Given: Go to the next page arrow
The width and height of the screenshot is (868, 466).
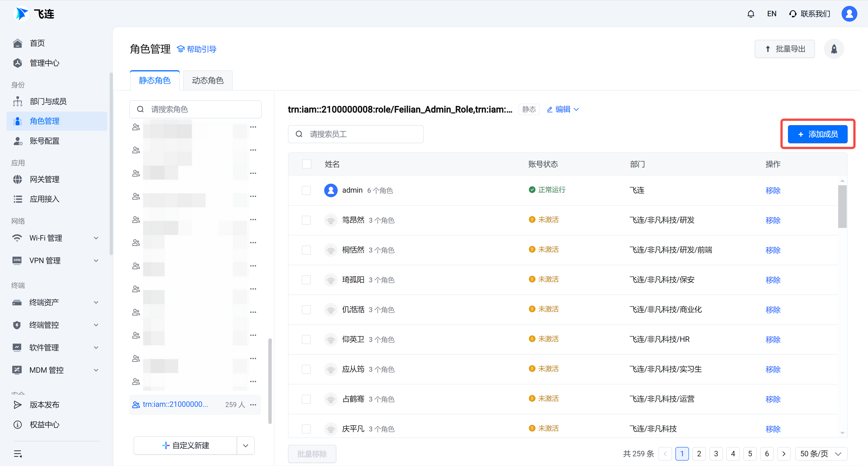Looking at the screenshot, I should [x=784, y=454].
